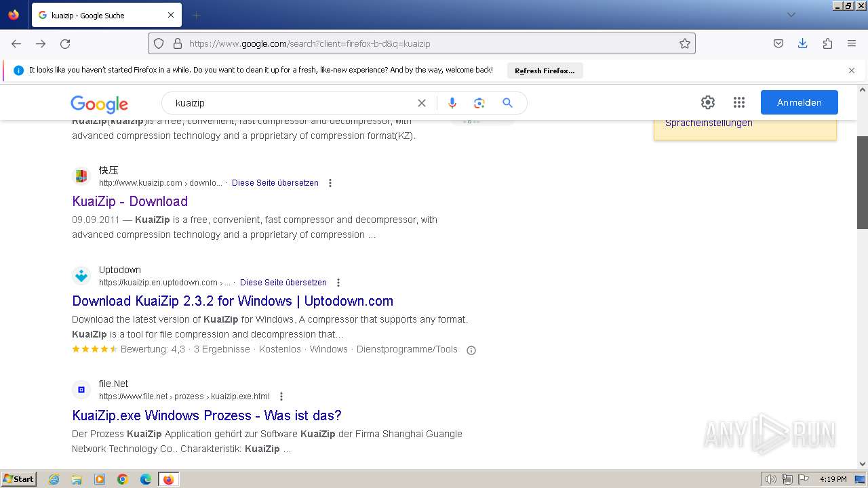This screenshot has width=868, height=488.
Task: Launch Internet Explorer from taskbar
Action: coord(54,479)
